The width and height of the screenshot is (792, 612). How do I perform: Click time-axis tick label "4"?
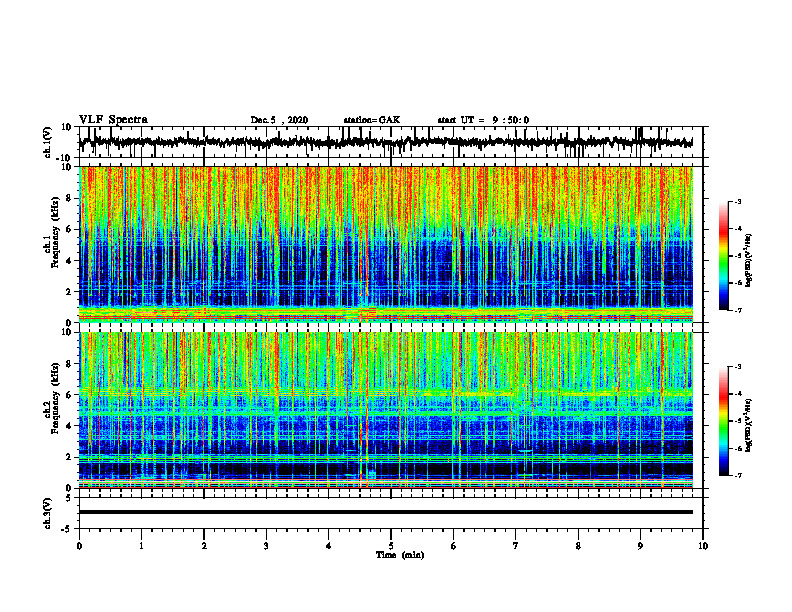[x=329, y=546]
